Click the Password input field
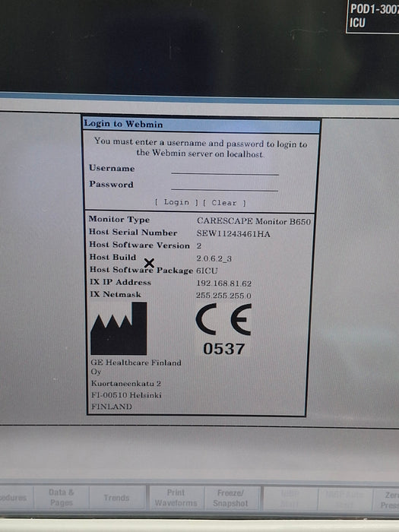 click(225, 185)
